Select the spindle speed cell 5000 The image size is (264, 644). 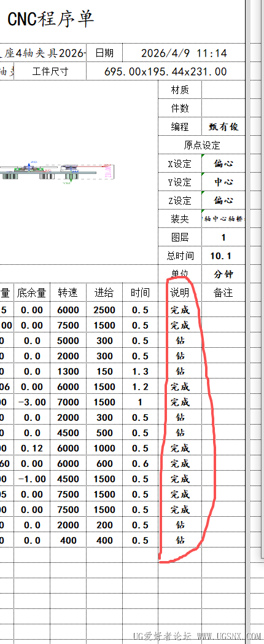pyautogui.click(x=68, y=340)
